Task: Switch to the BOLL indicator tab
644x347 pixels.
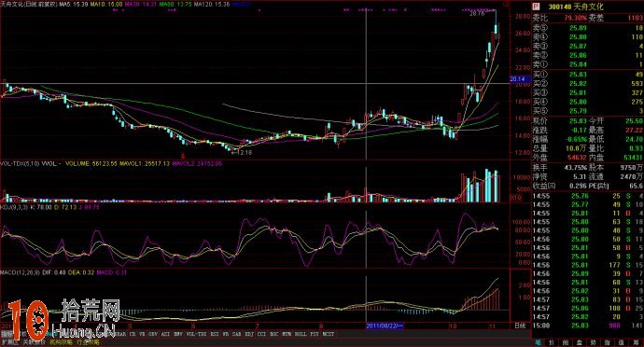Action: coord(301,334)
